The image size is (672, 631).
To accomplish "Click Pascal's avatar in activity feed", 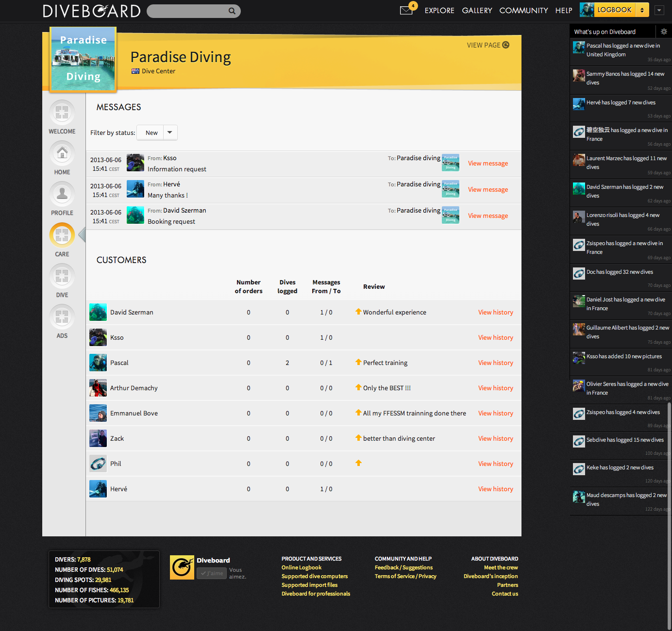I will click(579, 47).
